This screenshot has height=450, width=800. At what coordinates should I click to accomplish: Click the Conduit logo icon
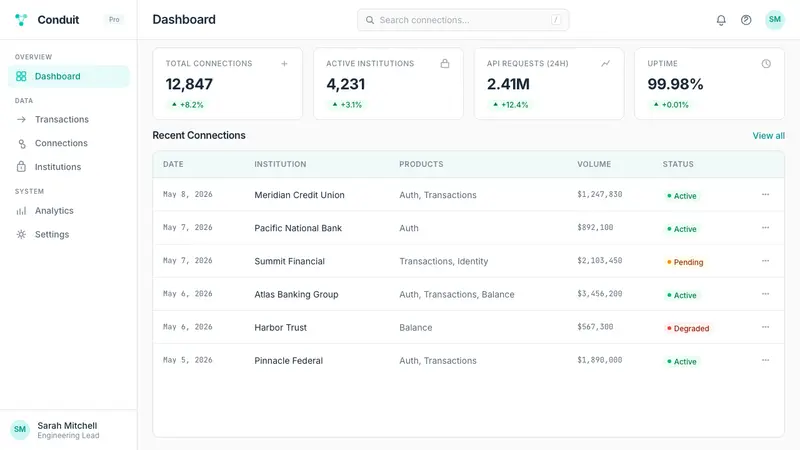(x=21, y=20)
